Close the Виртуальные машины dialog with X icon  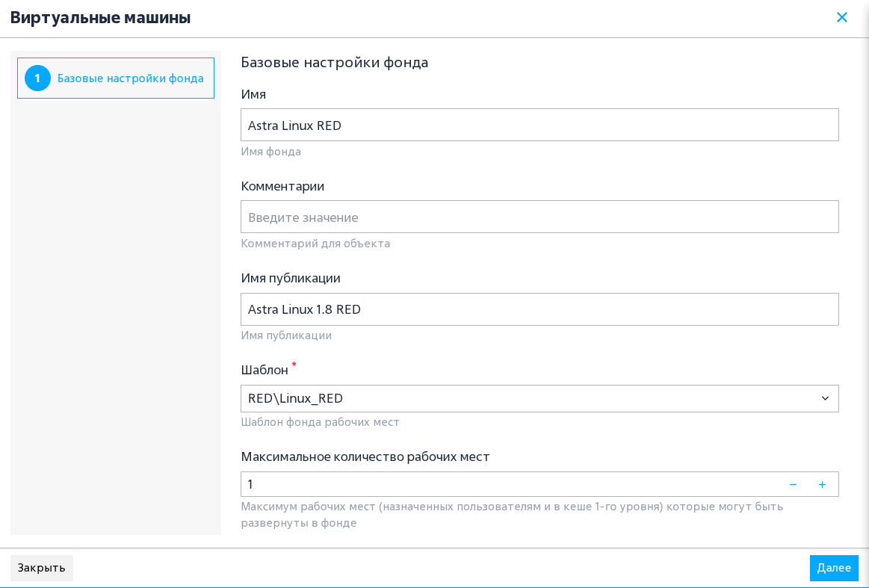841,18
